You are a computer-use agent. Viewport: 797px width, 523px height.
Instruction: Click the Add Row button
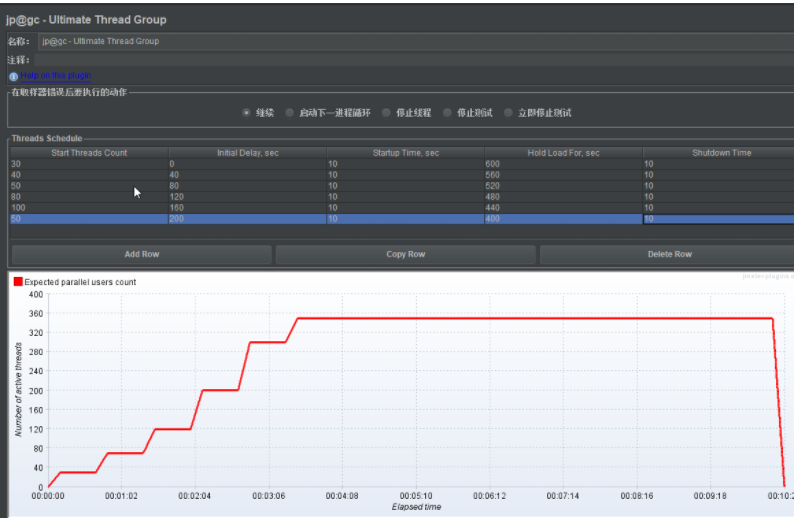point(141,254)
